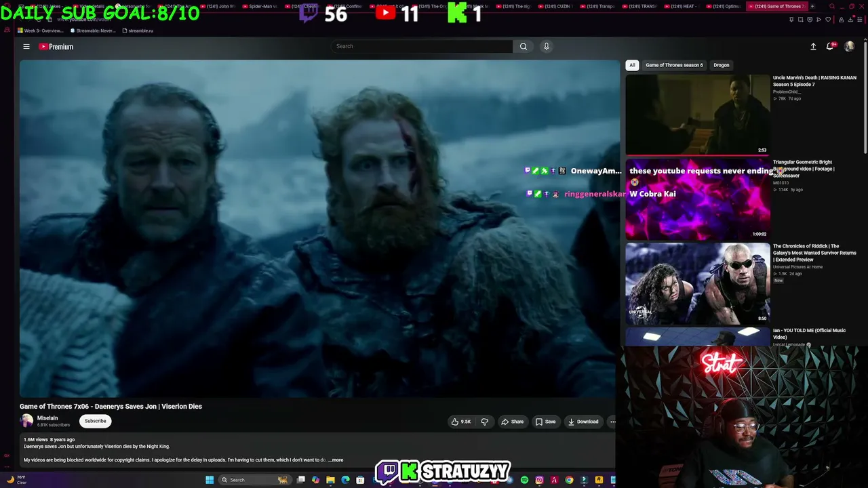Switch to the HEAT browser tab
This screenshot has height=488, width=868.
pos(684,6)
